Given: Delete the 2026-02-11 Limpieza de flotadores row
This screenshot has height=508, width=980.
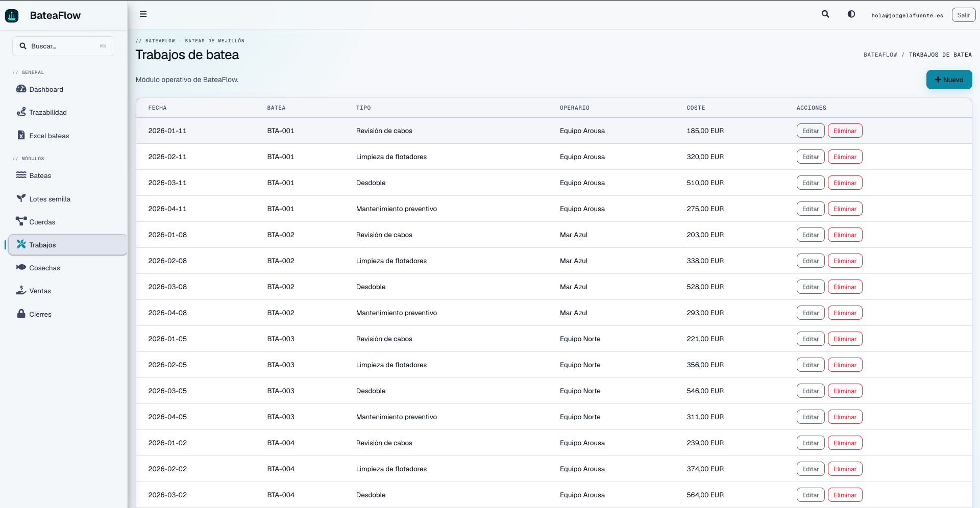Looking at the screenshot, I should pyautogui.click(x=845, y=157).
